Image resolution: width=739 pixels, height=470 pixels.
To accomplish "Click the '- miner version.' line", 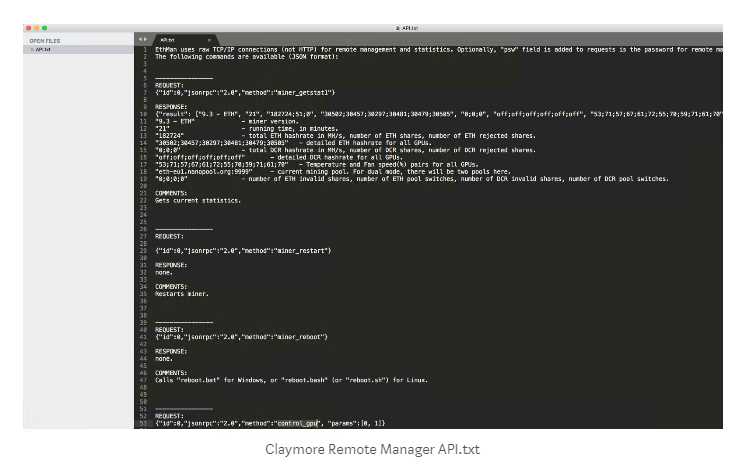I will [x=227, y=121].
